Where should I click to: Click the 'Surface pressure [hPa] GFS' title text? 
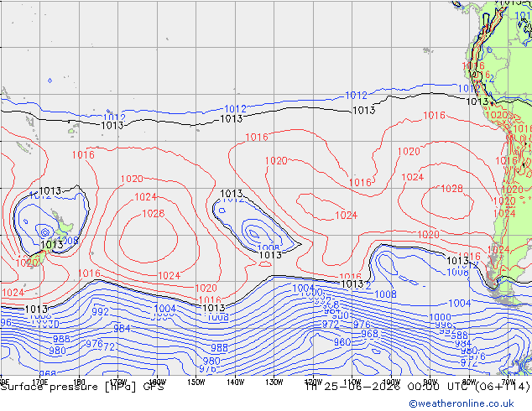point(82,387)
